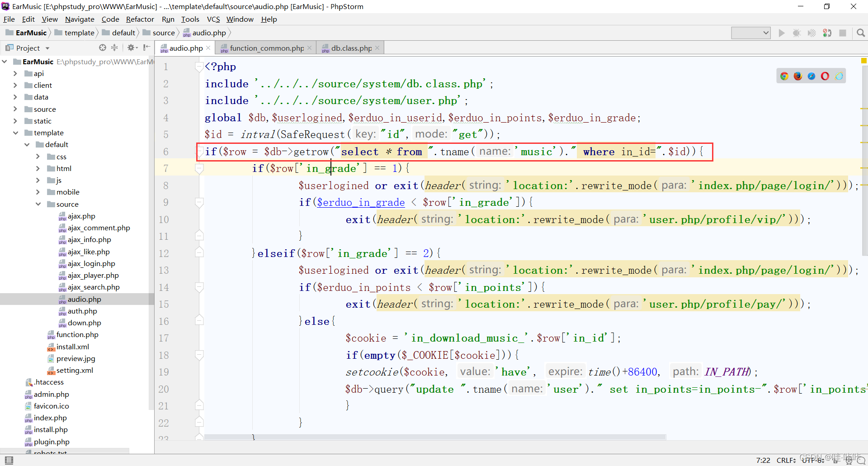Toggle listening for PHP debug connections
The height and width of the screenshot is (466, 868).
(x=827, y=33)
